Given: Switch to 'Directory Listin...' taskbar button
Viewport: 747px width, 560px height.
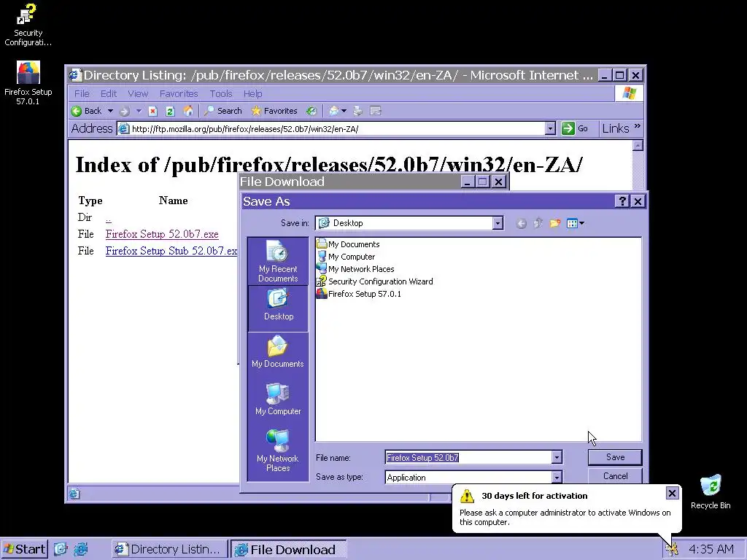Looking at the screenshot, I should 169,549.
